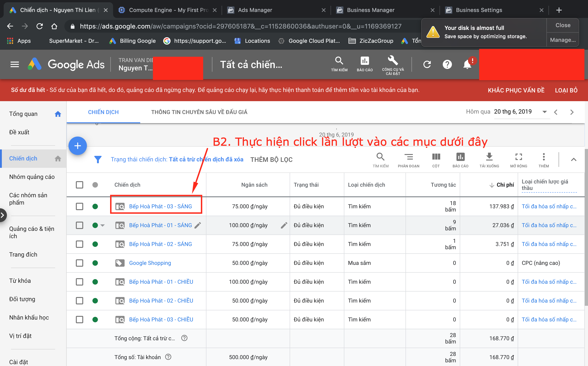This screenshot has width=588, height=366.
Task: Open the TÌM KIẾM search tool in header
Action: click(339, 64)
